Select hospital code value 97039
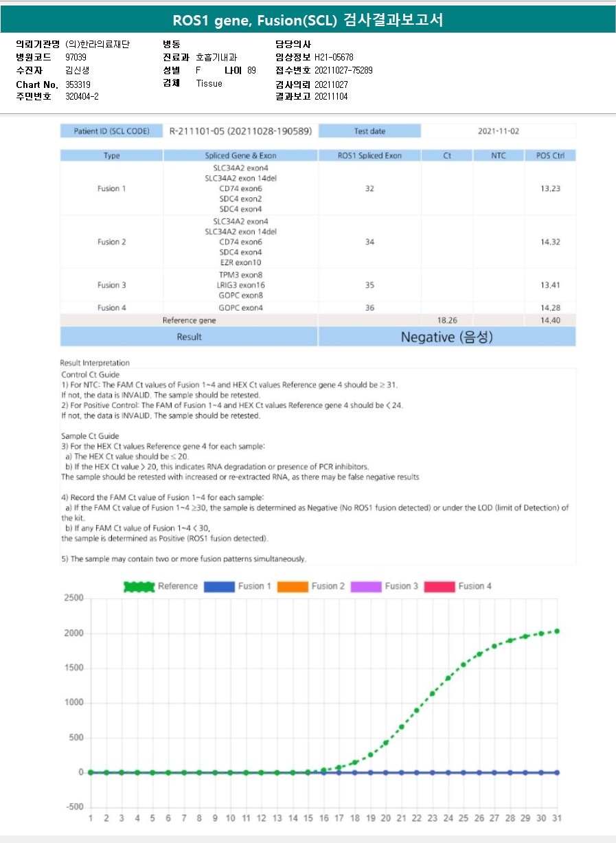 tap(76, 58)
